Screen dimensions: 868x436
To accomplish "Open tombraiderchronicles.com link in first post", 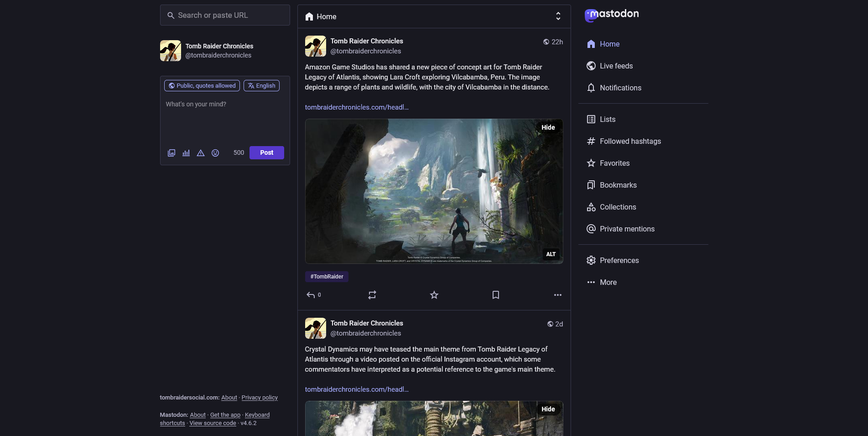I will pos(357,107).
